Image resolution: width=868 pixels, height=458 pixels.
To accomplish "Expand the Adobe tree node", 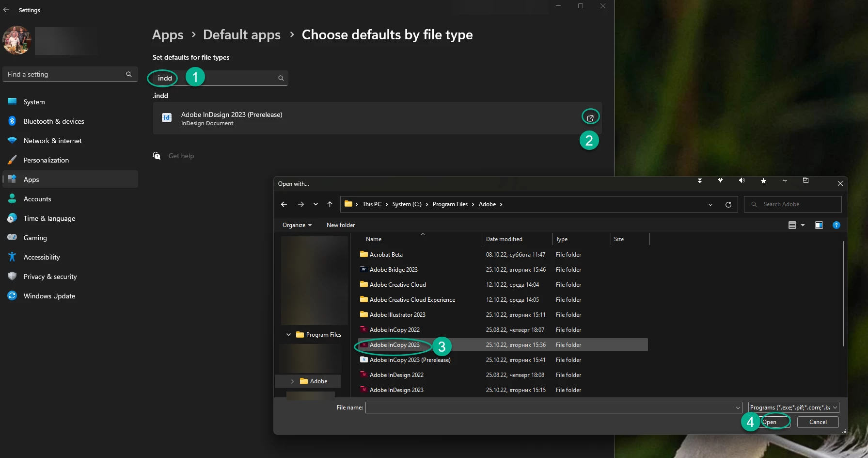I will coord(292,381).
